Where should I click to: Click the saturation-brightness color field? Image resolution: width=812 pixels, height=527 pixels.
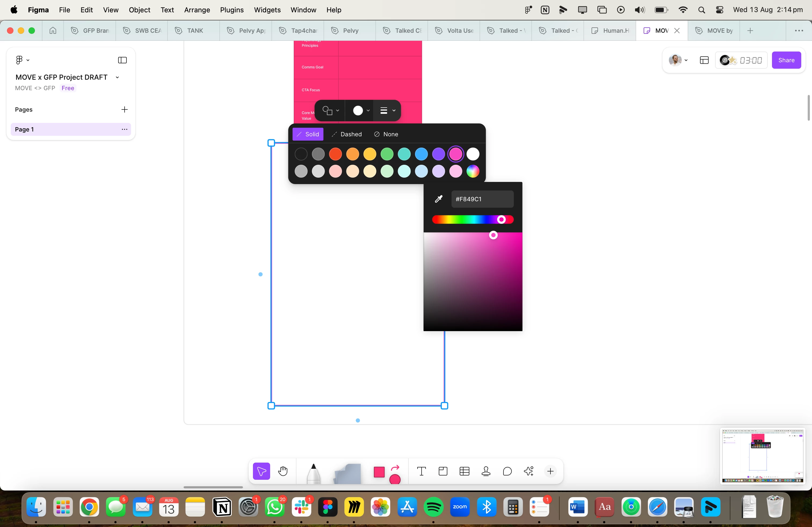point(473,281)
